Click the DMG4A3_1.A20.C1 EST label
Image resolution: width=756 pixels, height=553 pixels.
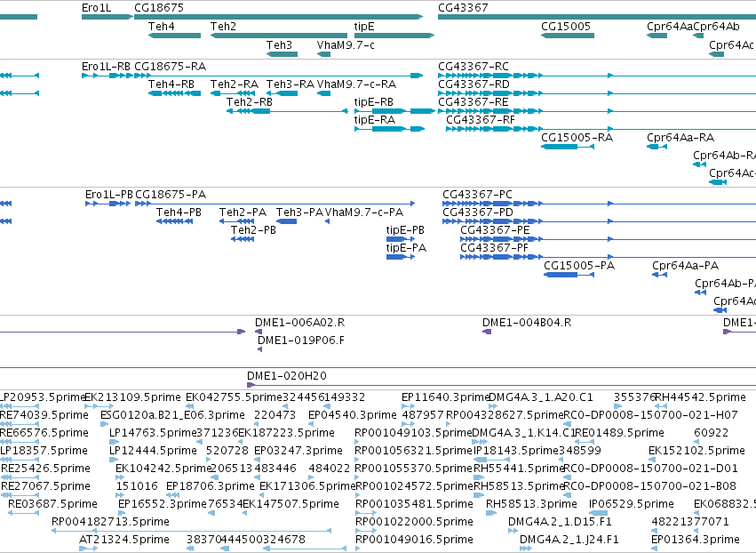point(541,397)
